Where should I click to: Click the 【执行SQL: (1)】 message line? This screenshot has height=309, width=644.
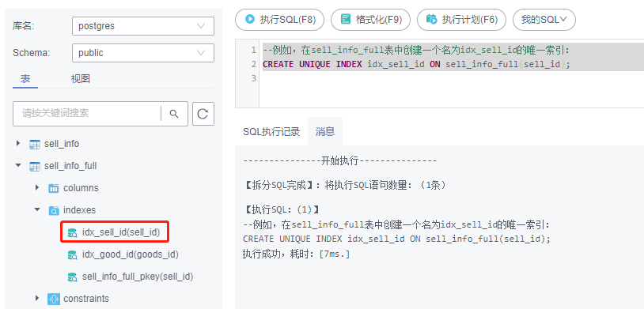pos(282,210)
